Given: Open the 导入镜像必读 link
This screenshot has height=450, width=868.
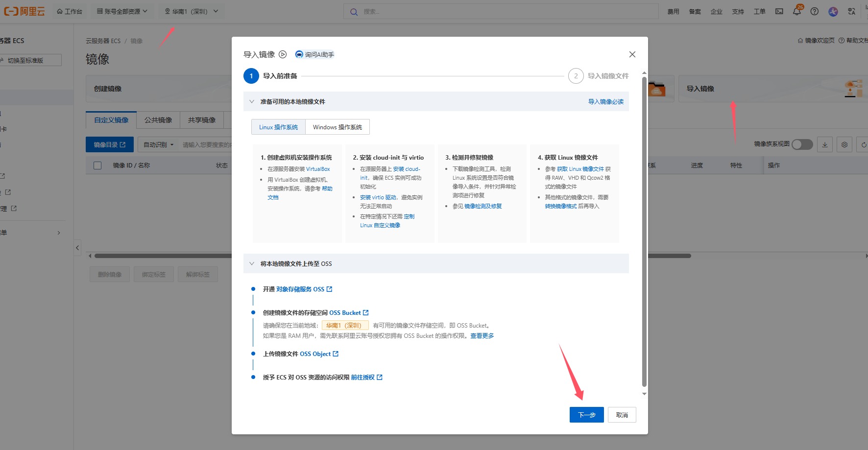Looking at the screenshot, I should 606,102.
